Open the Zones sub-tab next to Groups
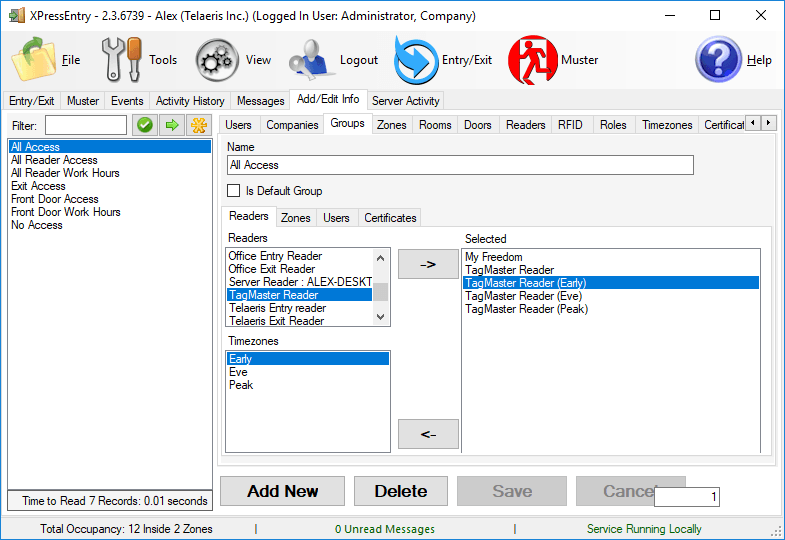Screen dimensions: 785x540 (x=391, y=125)
